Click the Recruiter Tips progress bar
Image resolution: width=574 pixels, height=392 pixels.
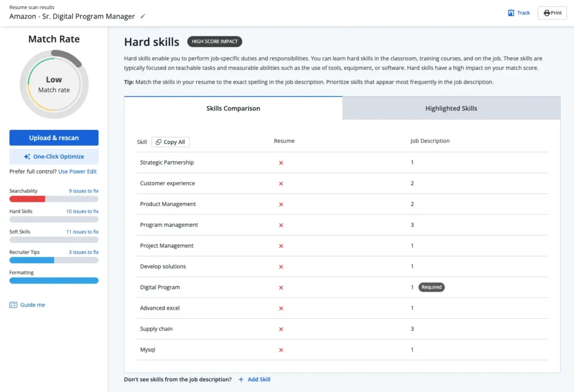click(54, 260)
